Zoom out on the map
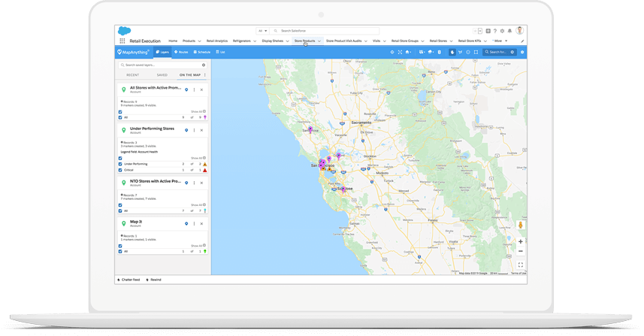The width and height of the screenshot is (644, 336). (x=520, y=251)
